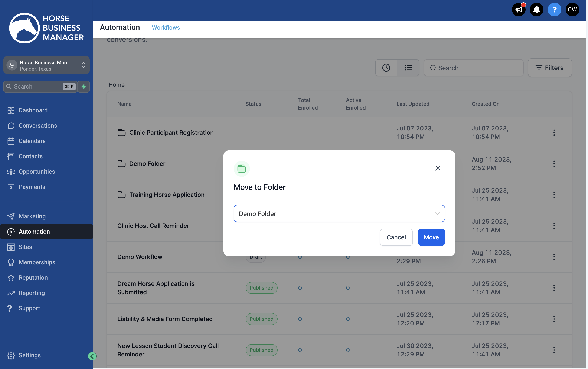Collapse the sidebar with green arrow button
The width and height of the screenshot is (588, 369).
(92, 356)
